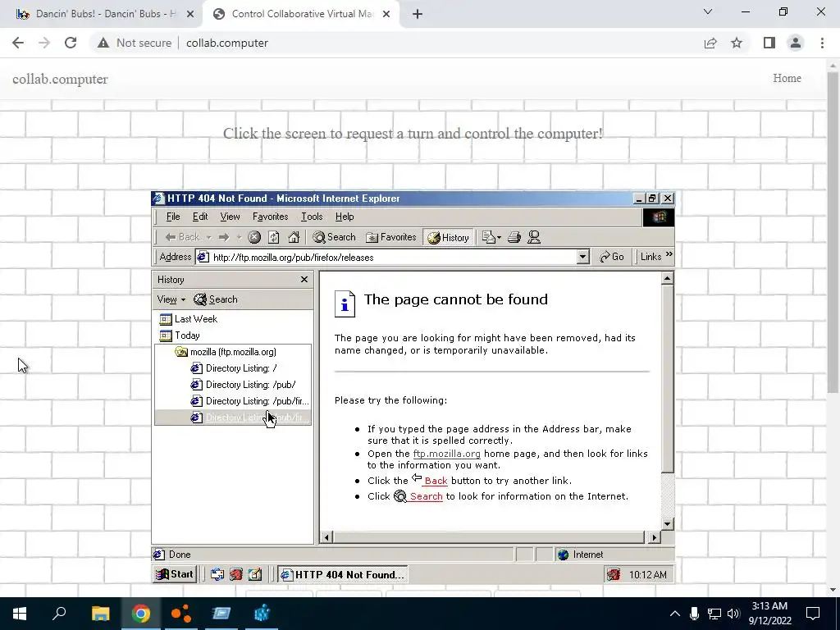Click the VM system tray red icon
The image size is (840, 630).
point(614,575)
